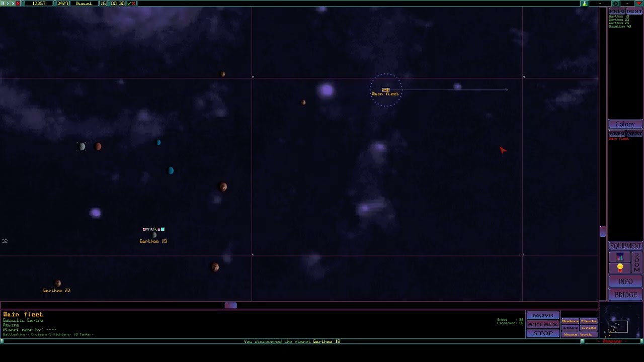The height and width of the screenshot is (362, 644).
Task: Toggle Fleets display on the starmap
Action: pyautogui.click(x=589, y=321)
